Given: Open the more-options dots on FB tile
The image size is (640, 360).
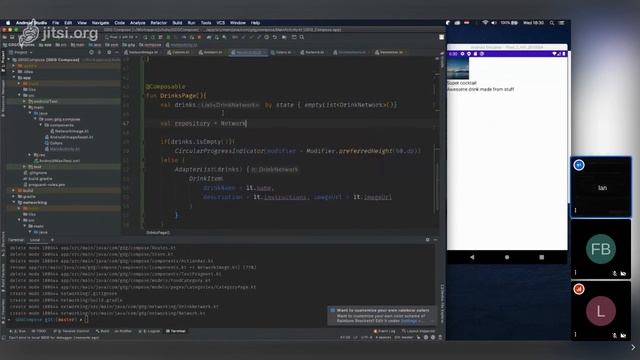Looking at the screenshot, I should (x=576, y=272).
